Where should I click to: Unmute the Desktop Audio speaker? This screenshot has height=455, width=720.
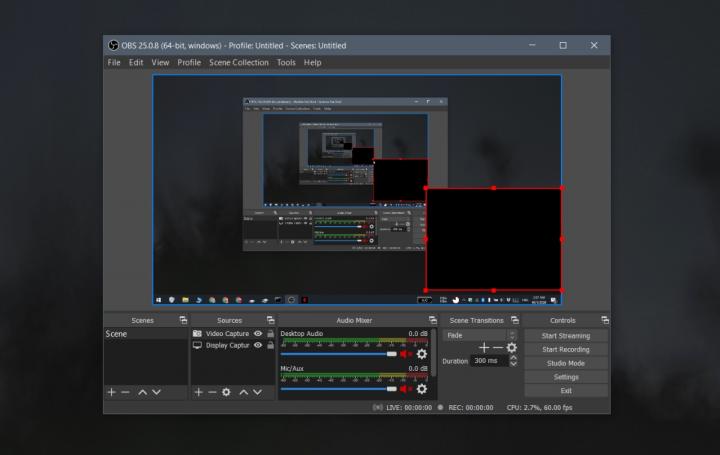click(406, 354)
